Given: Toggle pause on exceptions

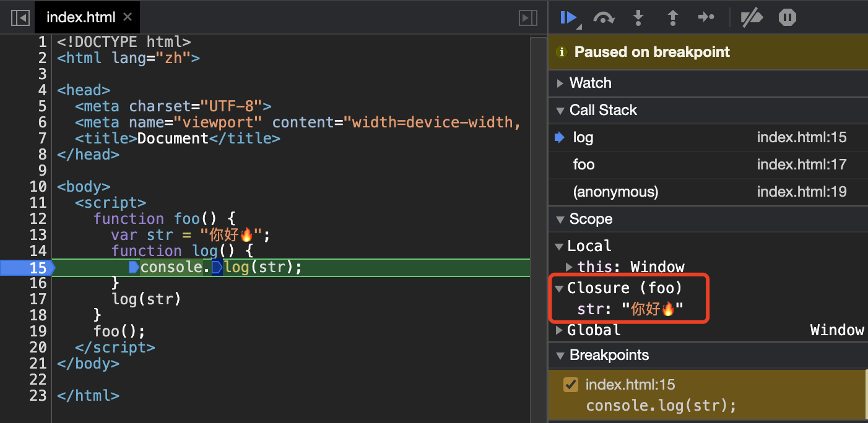Looking at the screenshot, I should tap(787, 18).
